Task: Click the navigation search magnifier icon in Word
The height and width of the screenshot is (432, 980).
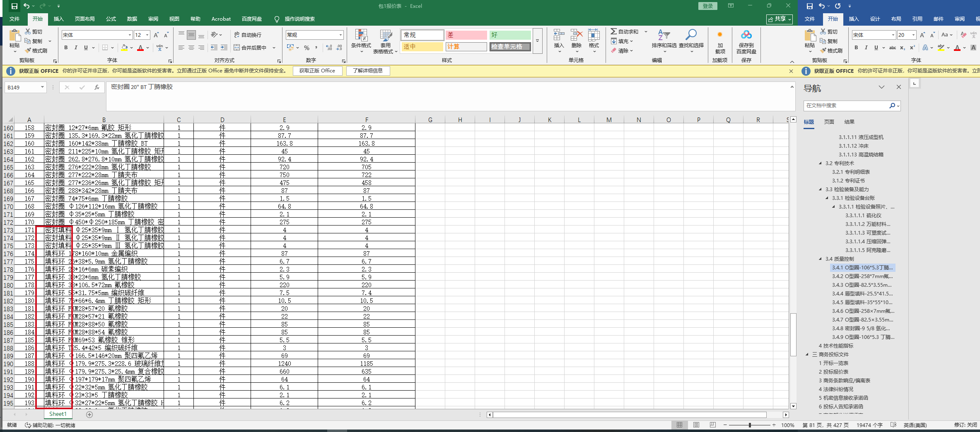Action: point(892,106)
